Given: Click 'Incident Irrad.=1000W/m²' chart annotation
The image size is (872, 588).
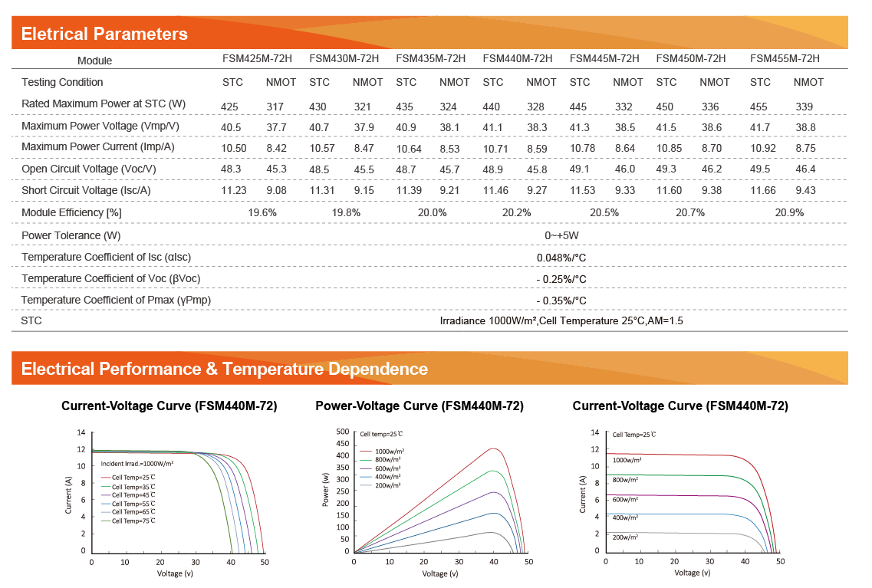Looking at the screenshot, I should [x=137, y=464].
